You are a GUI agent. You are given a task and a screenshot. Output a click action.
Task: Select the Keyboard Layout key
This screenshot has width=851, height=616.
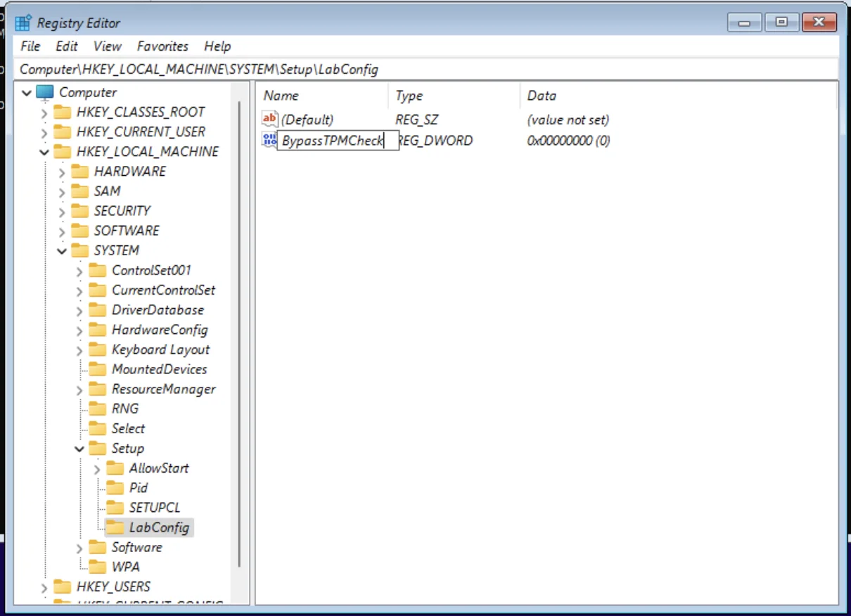(x=160, y=349)
